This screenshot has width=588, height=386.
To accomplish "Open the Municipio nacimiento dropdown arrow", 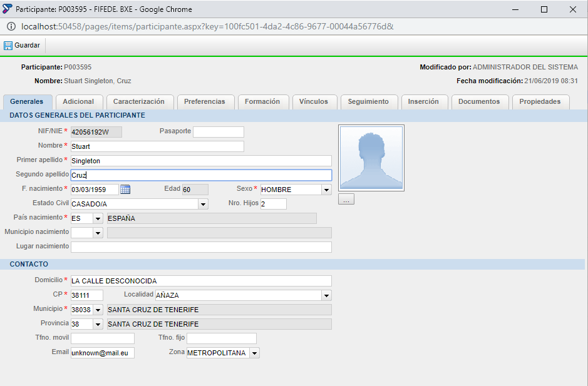I will point(98,233).
